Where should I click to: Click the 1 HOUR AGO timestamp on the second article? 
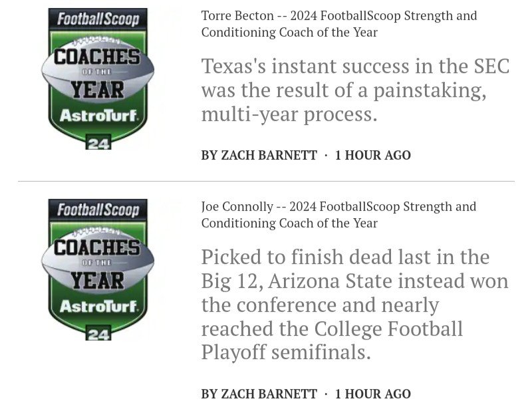373,394
